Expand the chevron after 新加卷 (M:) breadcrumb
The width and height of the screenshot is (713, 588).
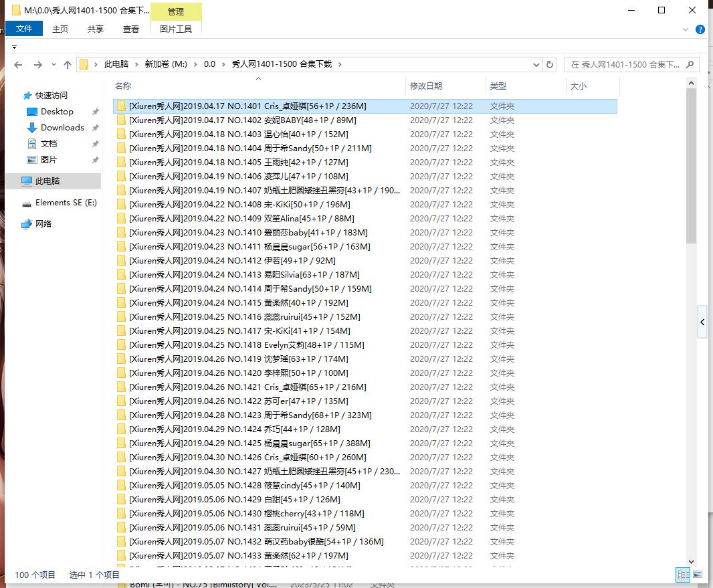195,65
